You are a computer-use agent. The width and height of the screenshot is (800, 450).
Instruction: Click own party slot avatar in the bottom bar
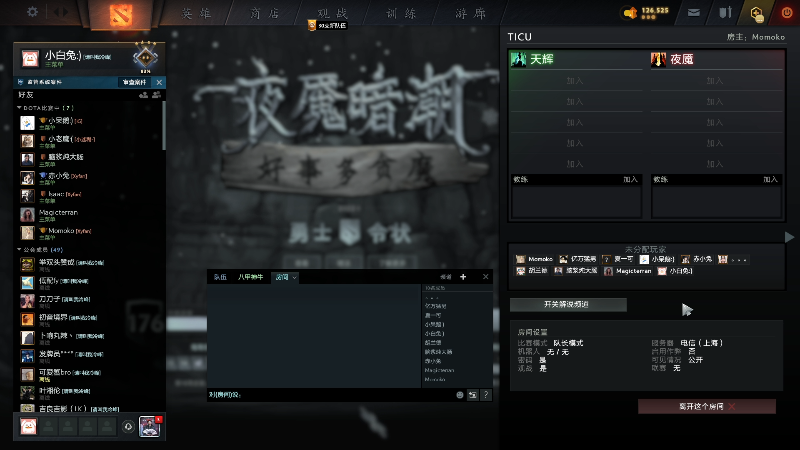click(x=29, y=426)
